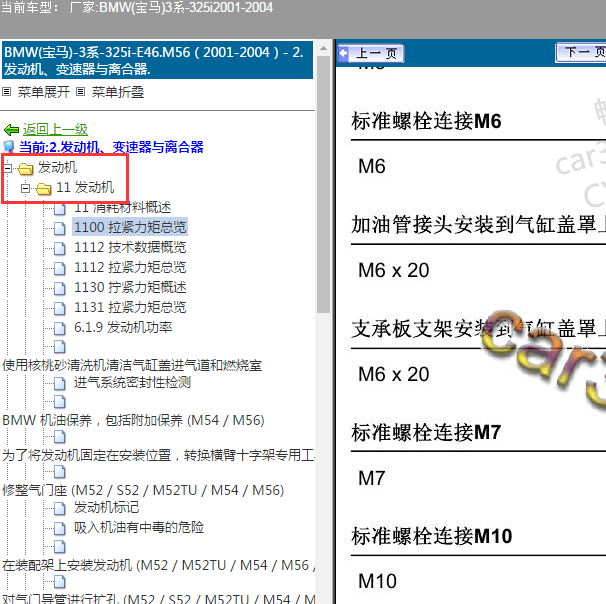Image resolution: width=606 pixels, height=604 pixels.
Task: Go to previous page with 上一页
Action: click(x=371, y=53)
